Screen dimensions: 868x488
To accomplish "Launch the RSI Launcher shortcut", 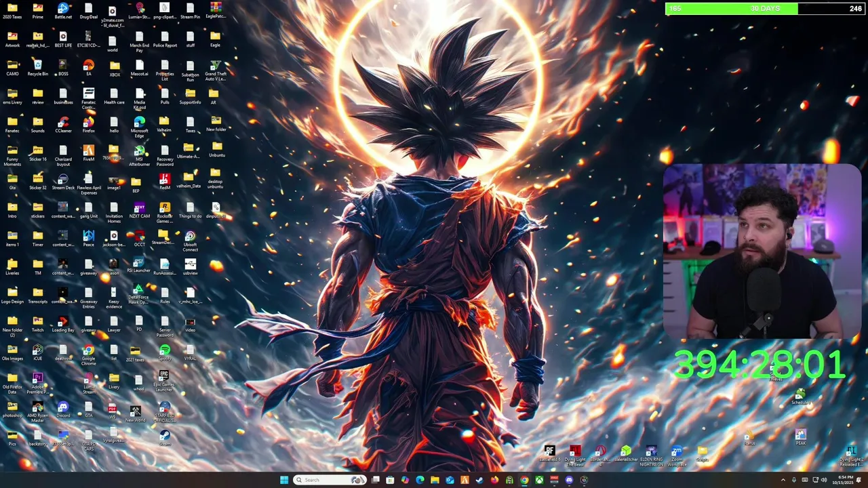I will [x=138, y=264].
